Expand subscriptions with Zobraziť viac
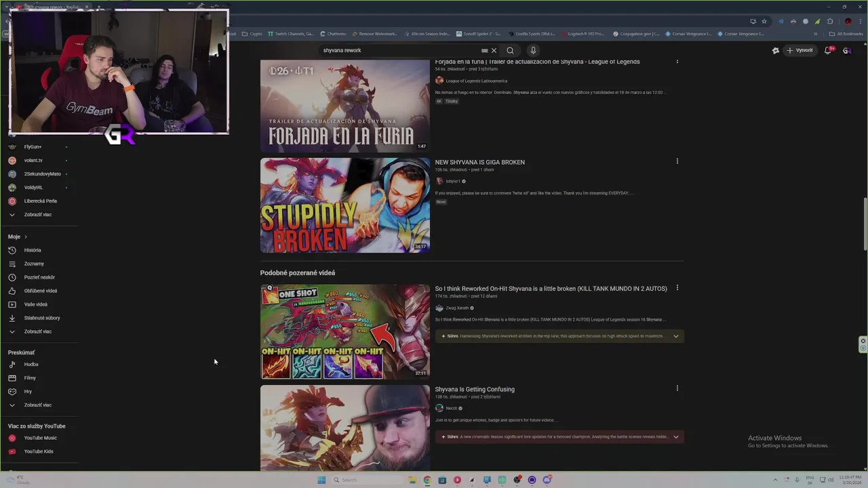 pyautogui.click(x=37, y=215)
